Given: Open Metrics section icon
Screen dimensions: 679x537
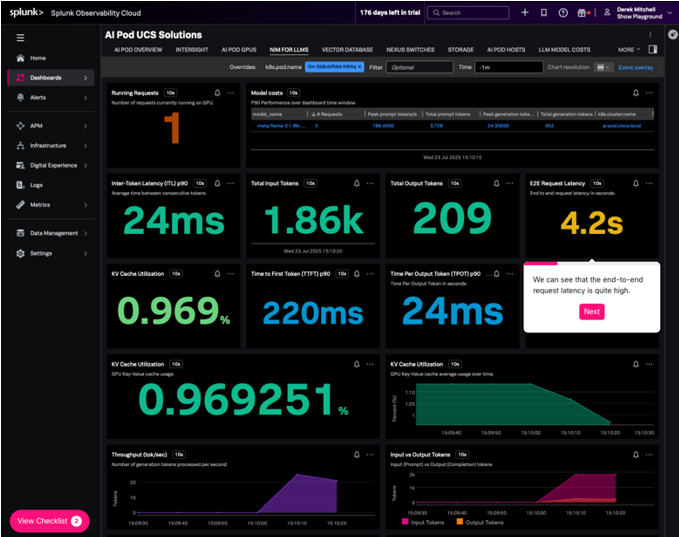Looking at the screenshot, I should (x=20, y=205).
